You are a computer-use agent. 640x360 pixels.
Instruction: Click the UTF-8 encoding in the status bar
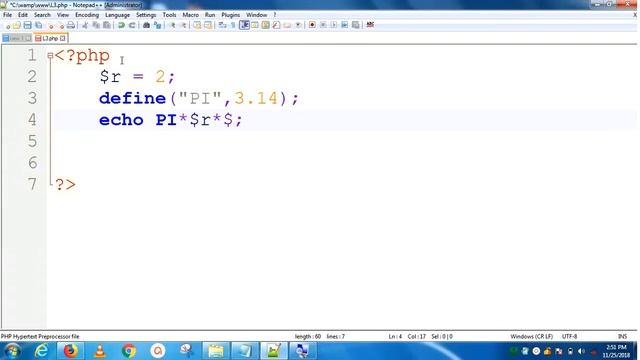click(x=569, y=336)
